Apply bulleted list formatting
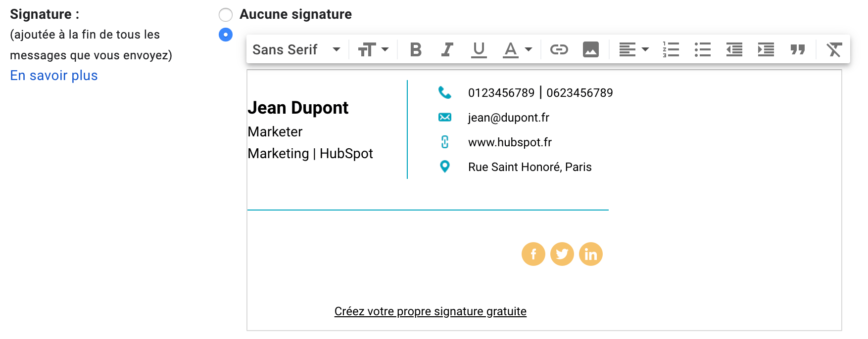The height and width of the screenshot is (339, 868). tap(703, 49)
